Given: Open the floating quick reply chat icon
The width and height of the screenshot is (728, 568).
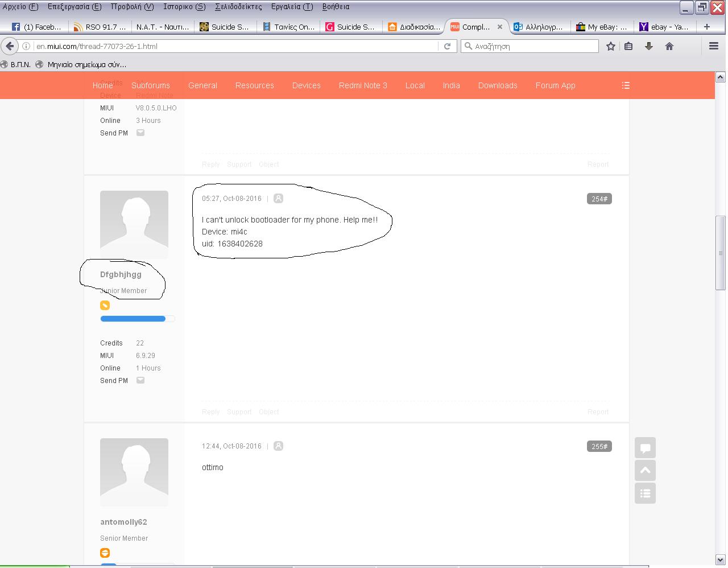Looking at the screenshot, I should (x=645, y=448).
